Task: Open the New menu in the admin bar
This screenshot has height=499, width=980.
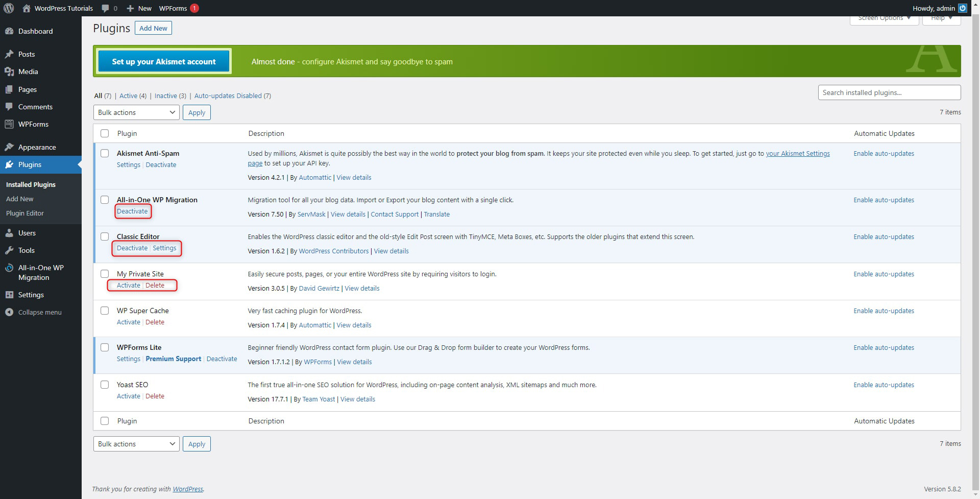Action: click(x=139, y=8)
